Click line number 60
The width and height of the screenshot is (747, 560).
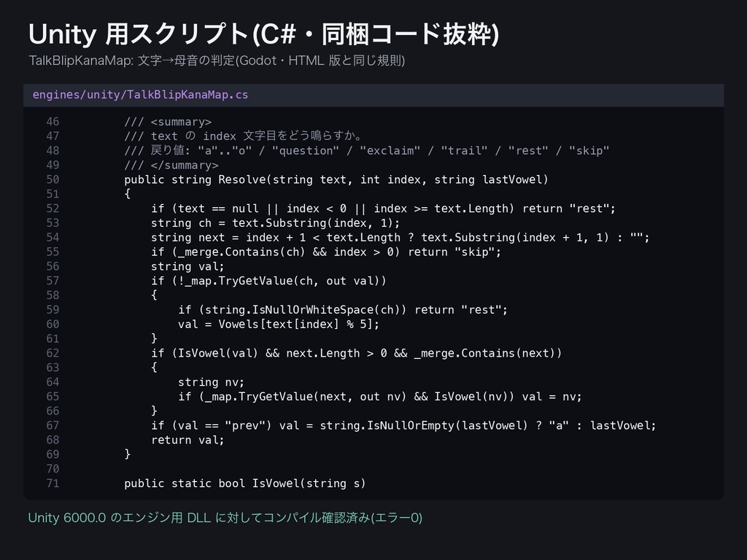point(53,324)
